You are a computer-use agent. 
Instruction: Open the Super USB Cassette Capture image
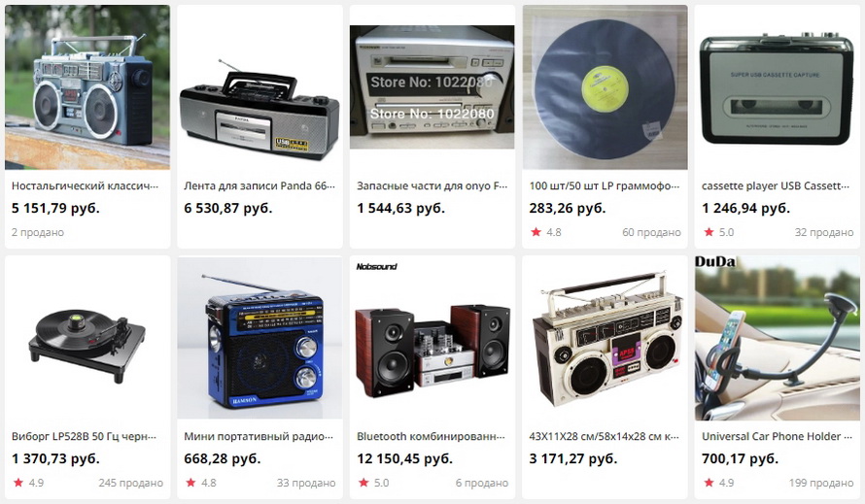tap(777, 87)
